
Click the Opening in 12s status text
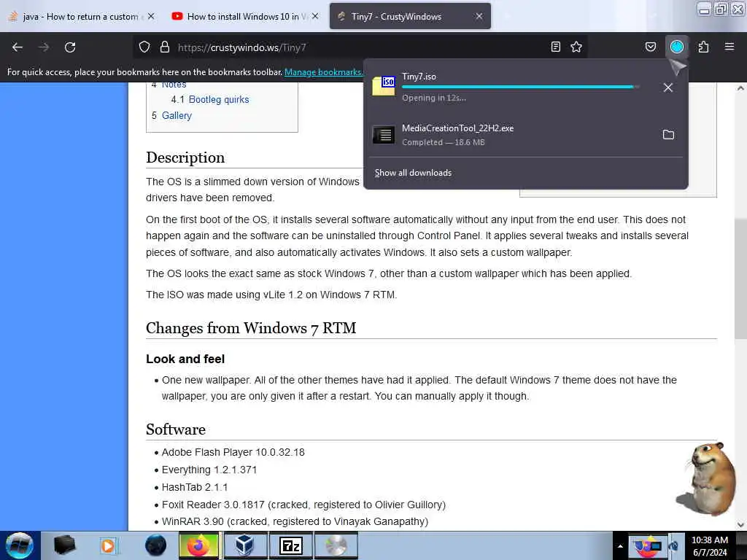(434, 98)
